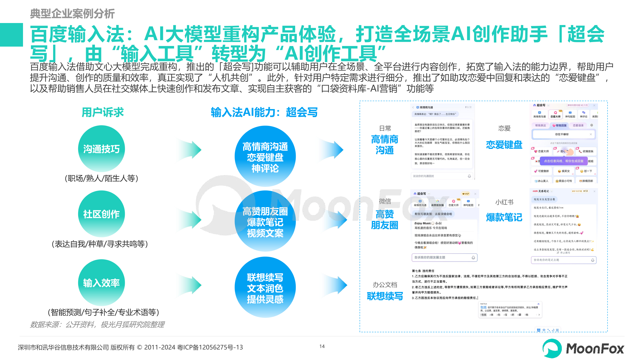Screen dimensions: 644x362
Task: Choose the 欲擒故纵 reply style
Action: [x=586, y=151]
